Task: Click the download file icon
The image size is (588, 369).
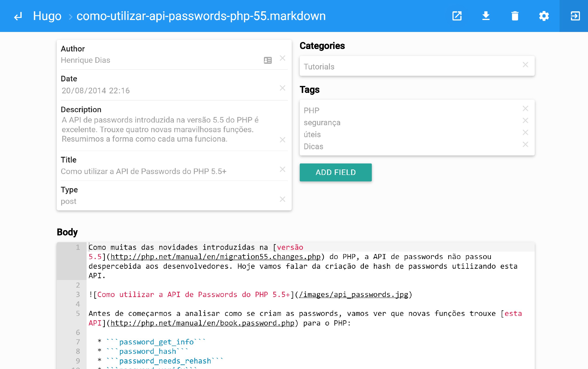Action: tap(486, 16)
